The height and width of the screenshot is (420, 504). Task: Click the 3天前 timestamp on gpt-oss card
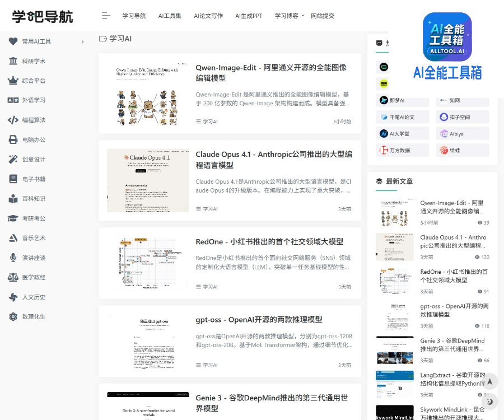pyautogui.click(x=344, y=365)
